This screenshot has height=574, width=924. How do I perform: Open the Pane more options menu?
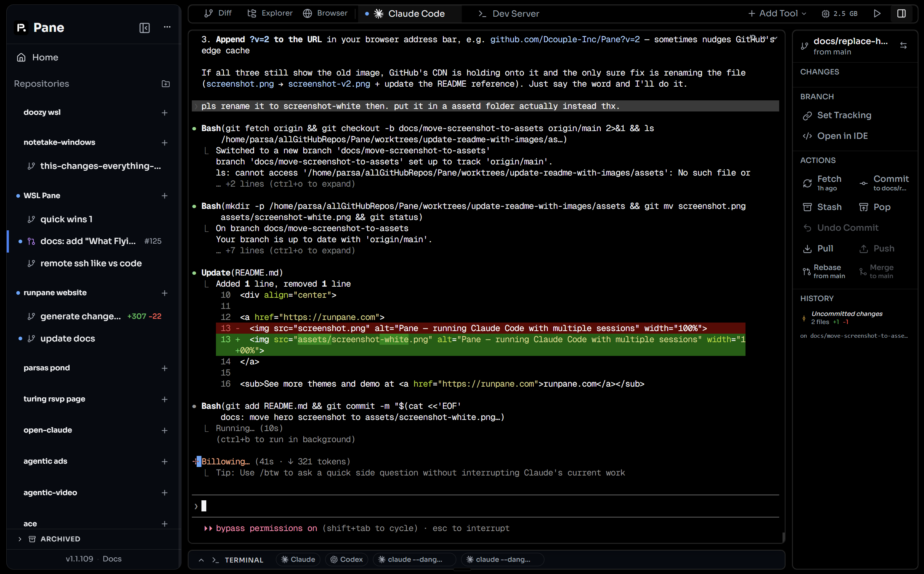[x=167, y=27]
